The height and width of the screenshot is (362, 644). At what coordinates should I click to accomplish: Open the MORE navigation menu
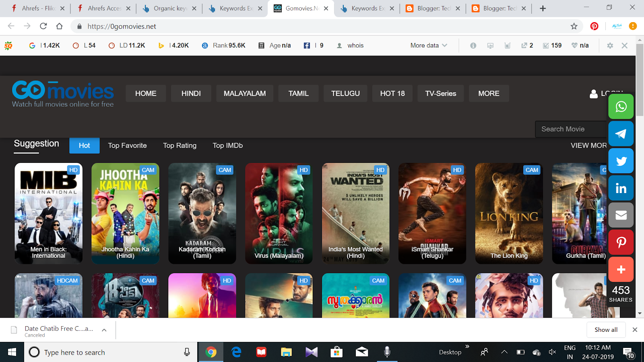[489, 93]
